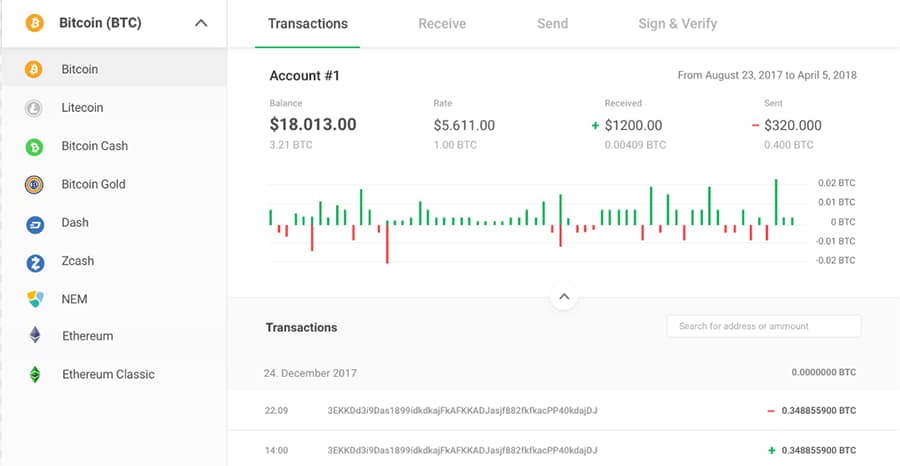
Task: Select the Litecoin icon
Action: (x=34, y=108)
